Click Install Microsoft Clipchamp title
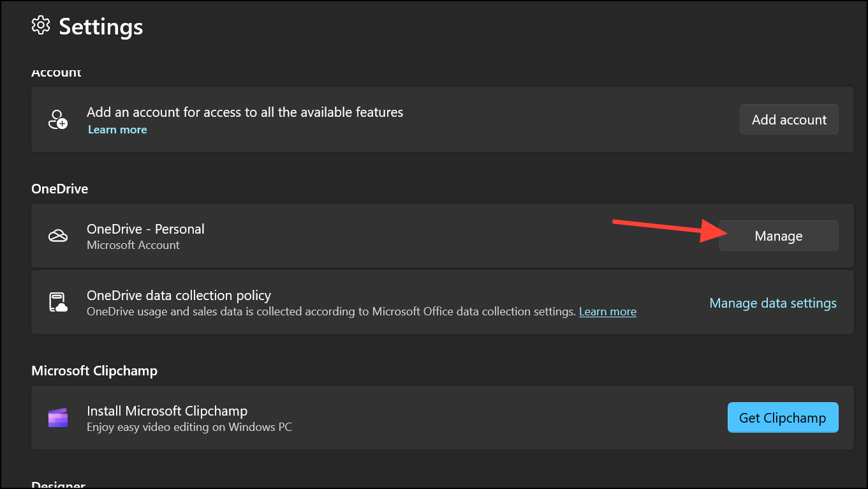 167,411
